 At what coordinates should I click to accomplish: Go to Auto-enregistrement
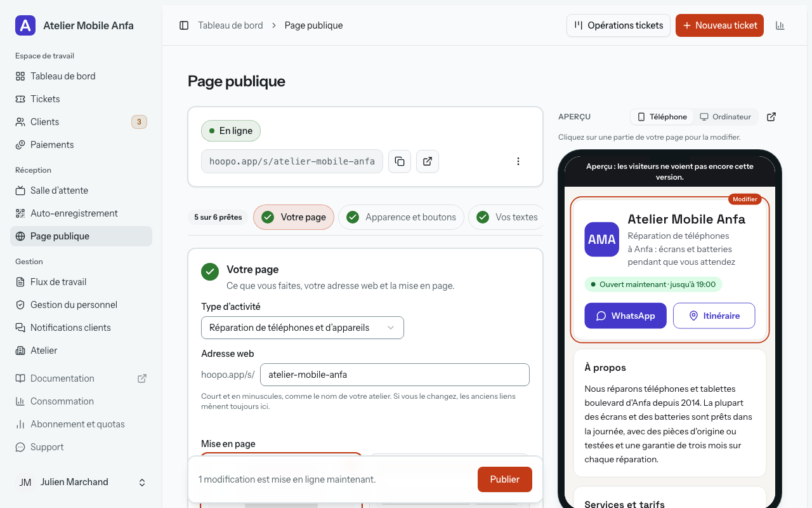click(x=81, y=213)
